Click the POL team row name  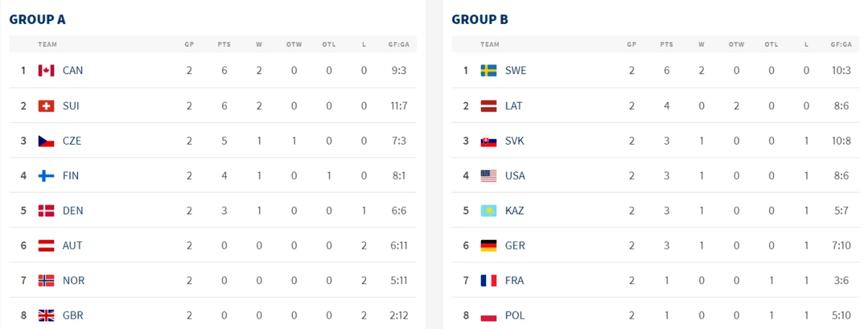click(x=514, y=315)
